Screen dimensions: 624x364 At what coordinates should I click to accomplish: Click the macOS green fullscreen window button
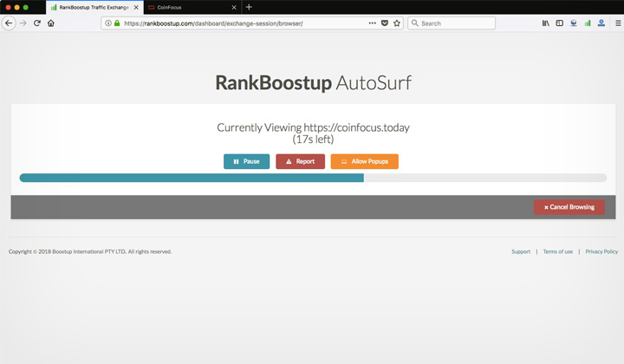tap(25, 7)
